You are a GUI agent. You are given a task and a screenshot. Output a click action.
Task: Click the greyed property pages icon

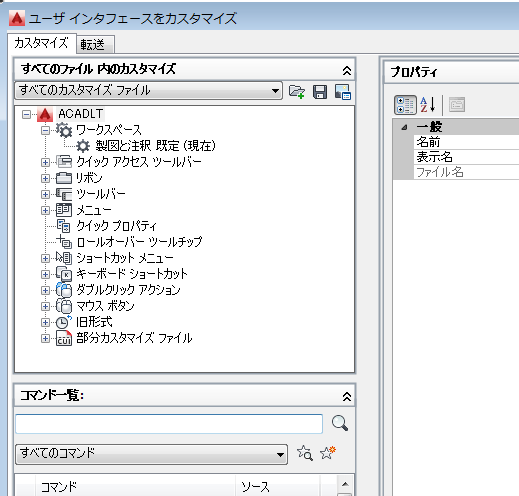(x=457, y=105)
